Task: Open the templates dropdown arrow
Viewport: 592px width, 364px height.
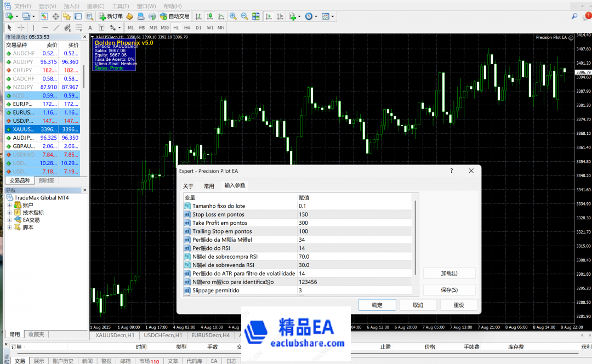Action: (333, 16)
